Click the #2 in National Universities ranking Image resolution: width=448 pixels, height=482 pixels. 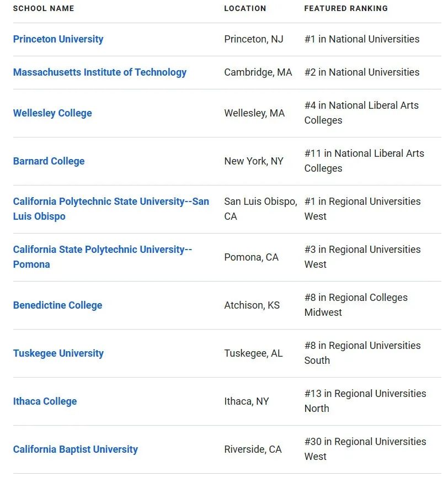[x=362, y=72]
